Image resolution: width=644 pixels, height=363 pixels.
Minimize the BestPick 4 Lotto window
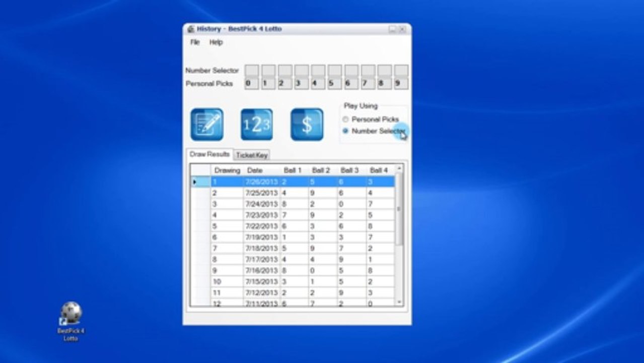392,29
